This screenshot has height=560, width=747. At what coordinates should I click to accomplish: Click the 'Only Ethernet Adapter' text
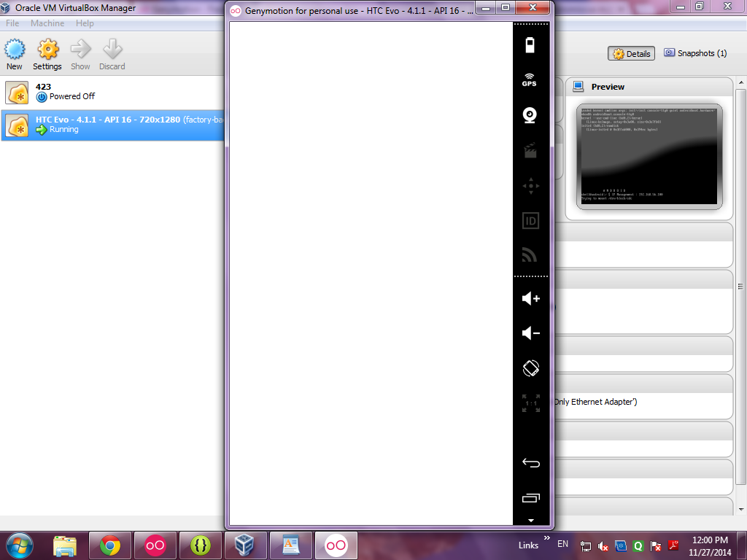595,402
